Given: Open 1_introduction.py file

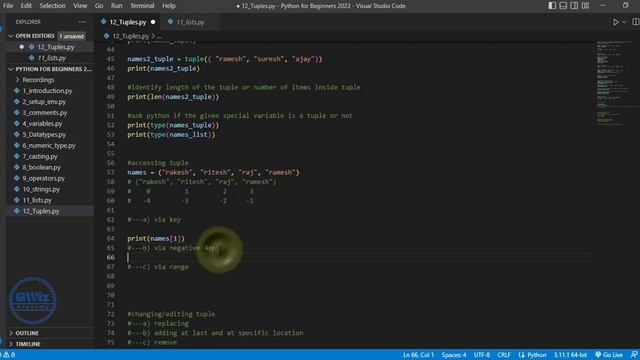Looking at the screenshot, I should 47,91.
